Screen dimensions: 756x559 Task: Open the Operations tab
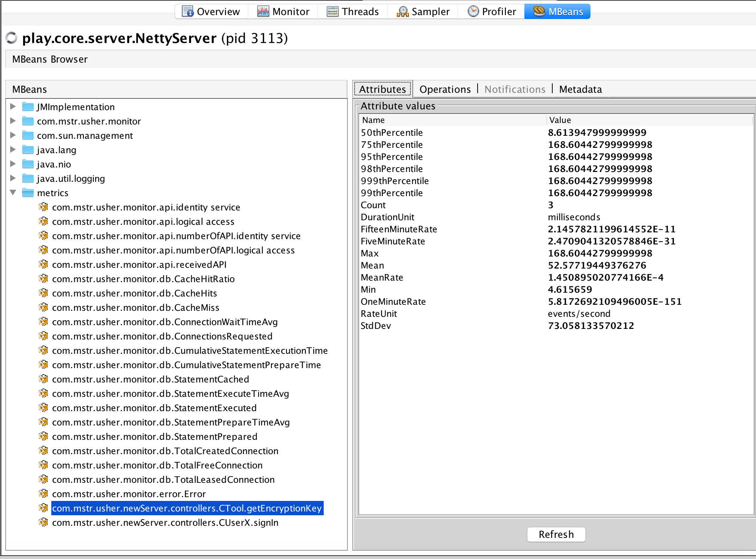(x=445, y=89)
